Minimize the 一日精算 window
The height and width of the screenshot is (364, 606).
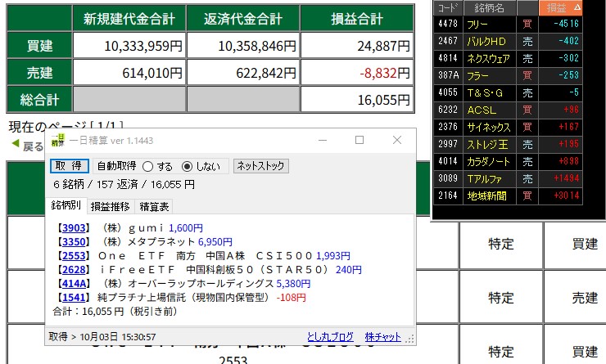(x=322, y=140)
